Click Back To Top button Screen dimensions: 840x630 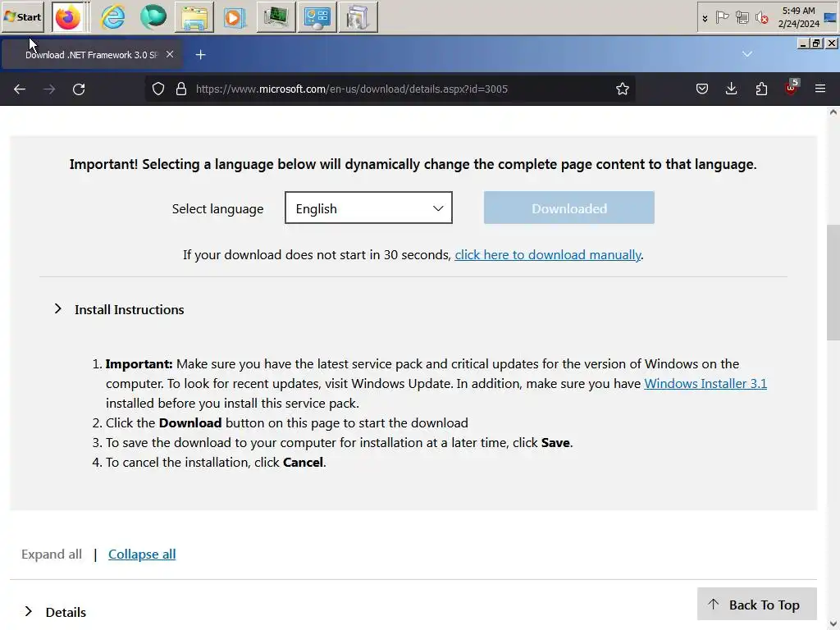coord(756,605)
